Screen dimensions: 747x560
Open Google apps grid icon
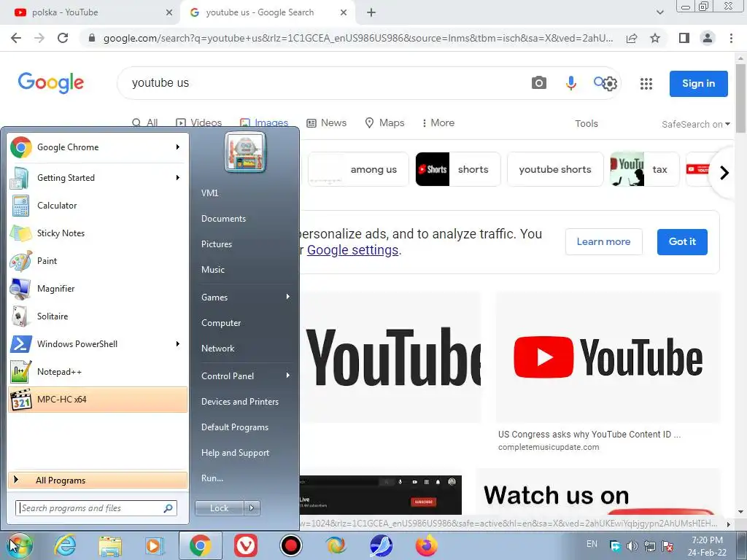pos(646,84)
